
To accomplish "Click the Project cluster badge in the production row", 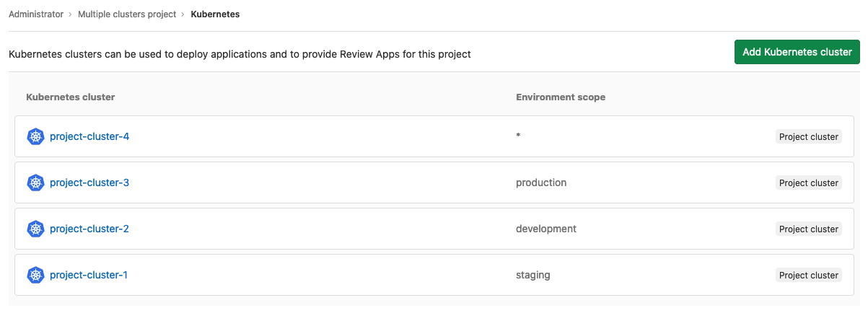I will pos(808,183).
